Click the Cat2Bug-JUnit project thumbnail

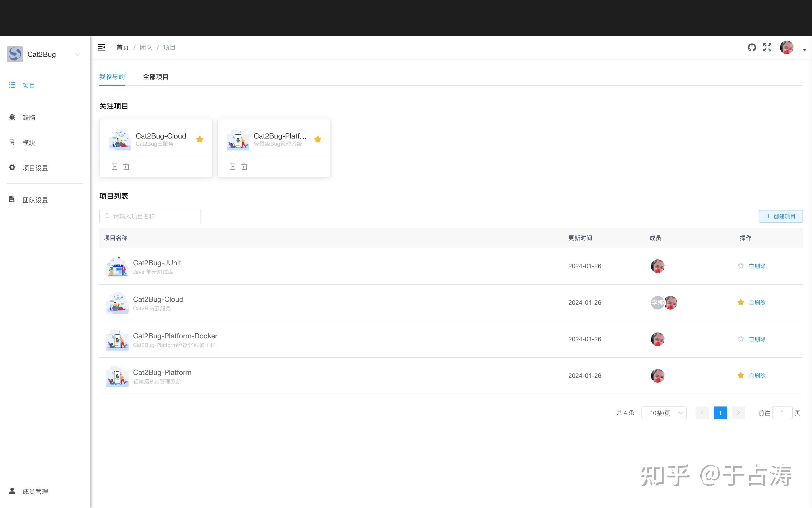[x=117, y=267]
